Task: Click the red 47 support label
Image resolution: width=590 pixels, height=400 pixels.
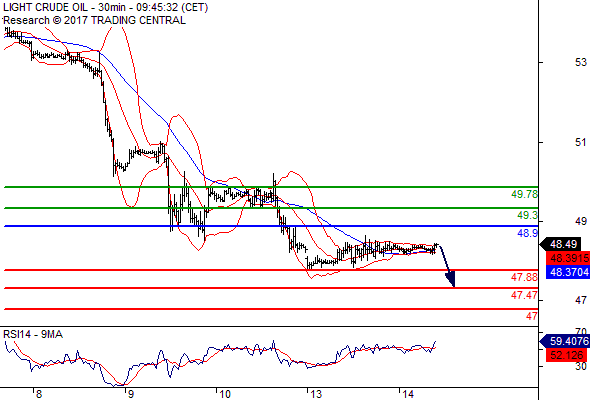Action: coord(532,316)
